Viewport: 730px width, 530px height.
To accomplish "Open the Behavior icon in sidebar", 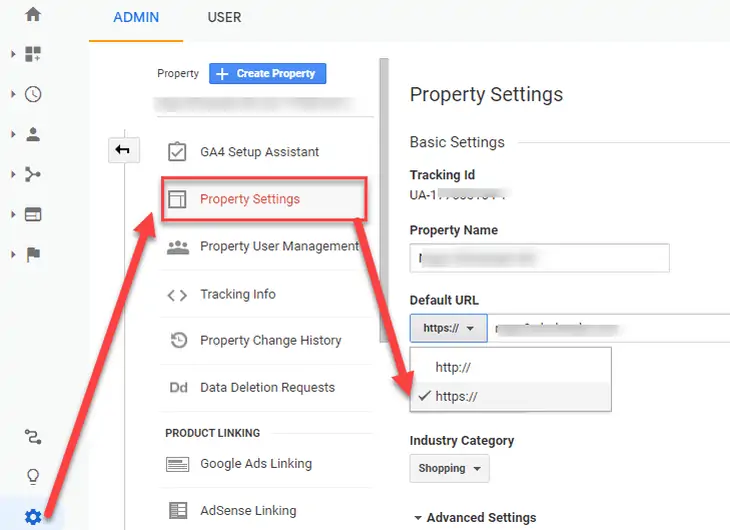I will click(x=33, y=214).
